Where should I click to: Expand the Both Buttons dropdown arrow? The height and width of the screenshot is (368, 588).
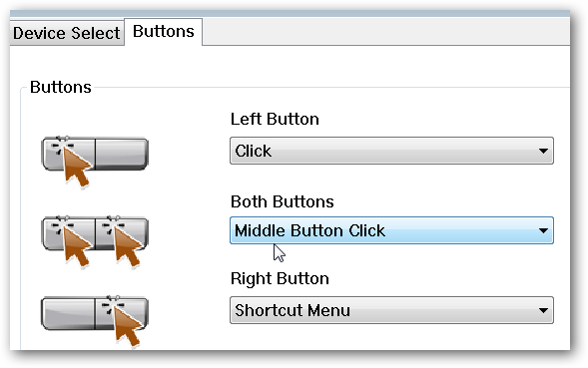(543, 230)
